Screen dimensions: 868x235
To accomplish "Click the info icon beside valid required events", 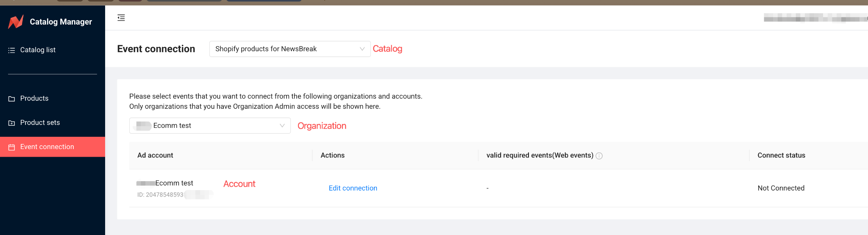I will coord(599,156).
